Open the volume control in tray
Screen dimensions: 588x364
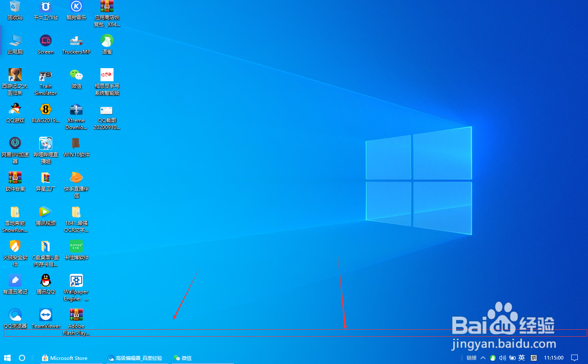(502, 358)
